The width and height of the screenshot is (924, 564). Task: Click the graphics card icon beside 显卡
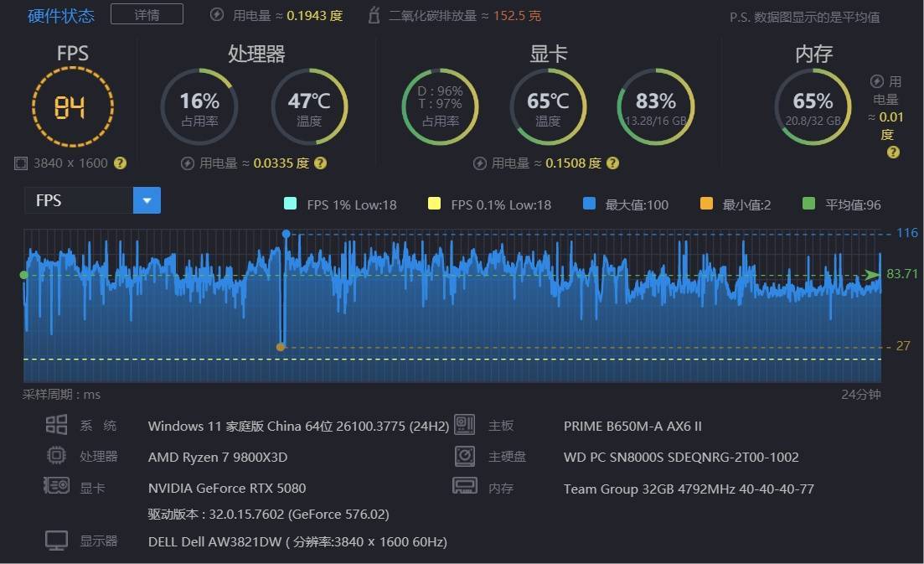click(56, 486)
